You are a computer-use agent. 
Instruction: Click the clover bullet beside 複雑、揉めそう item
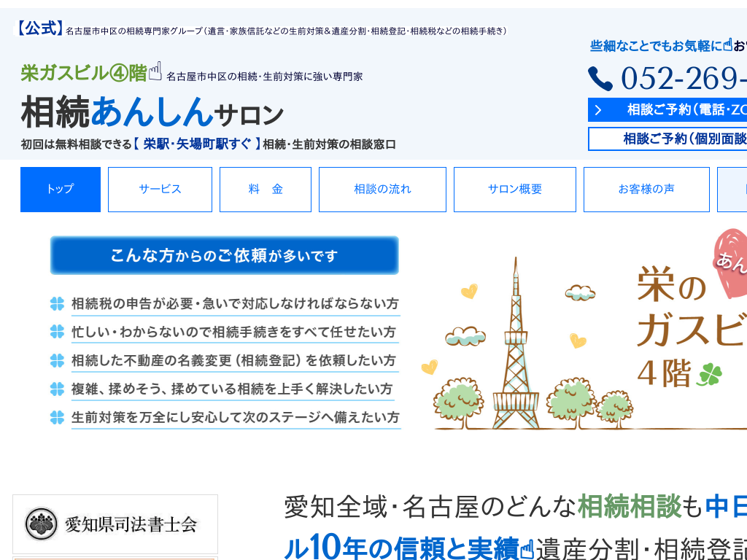pyautogui.click(x=57, y=389)
